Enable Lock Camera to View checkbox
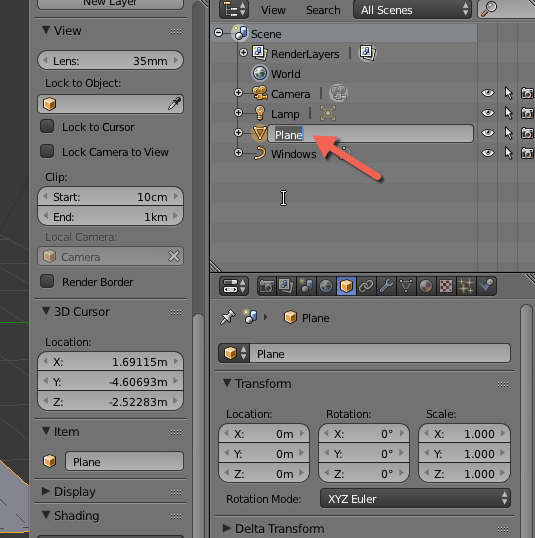 pyautogui.click(x=47, y=151)
